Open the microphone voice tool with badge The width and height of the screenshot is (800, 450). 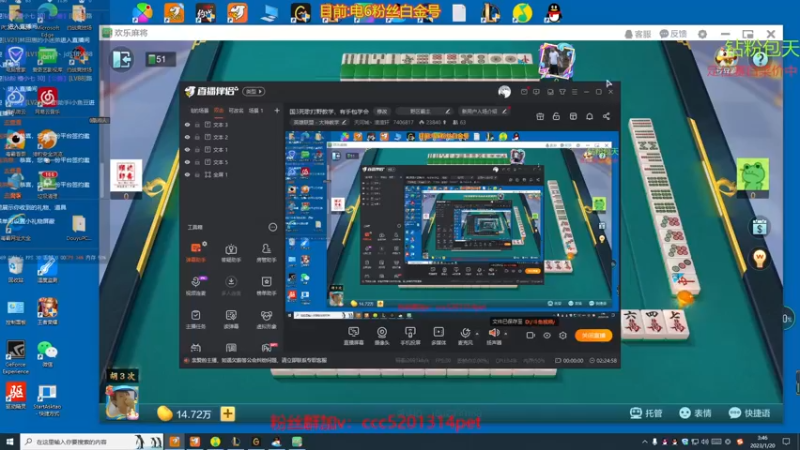pyautogui.click(x=196, y=285)
